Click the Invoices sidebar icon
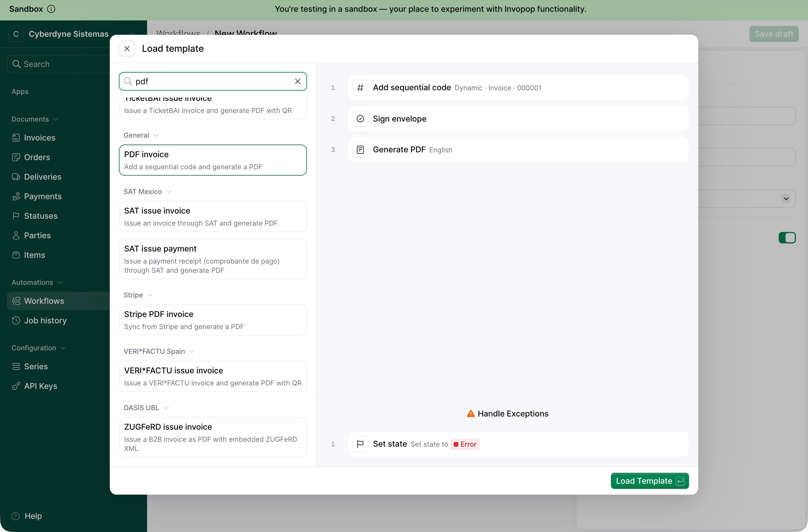Screen dimensions: 808x532 click(x=16, y=138)
